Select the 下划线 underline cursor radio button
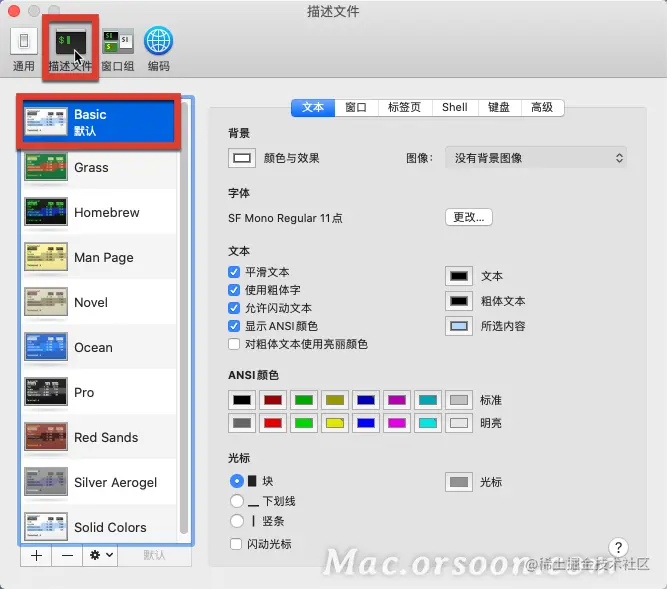This screenshot has width=667, height=589. click(237, 501)
